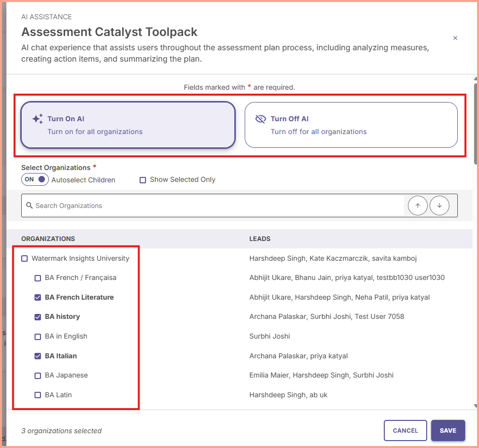The image size is (479, 448).
Task: Click the 'Select Organizations' field label
Action: tap(56, 168)
